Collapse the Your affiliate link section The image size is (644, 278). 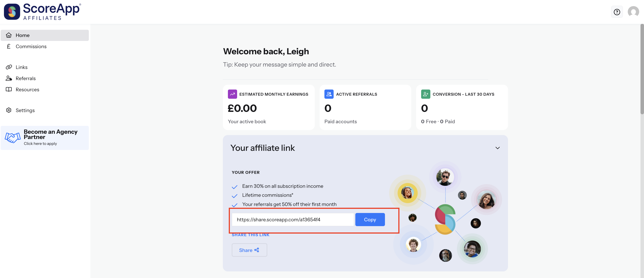click(497, 148)
